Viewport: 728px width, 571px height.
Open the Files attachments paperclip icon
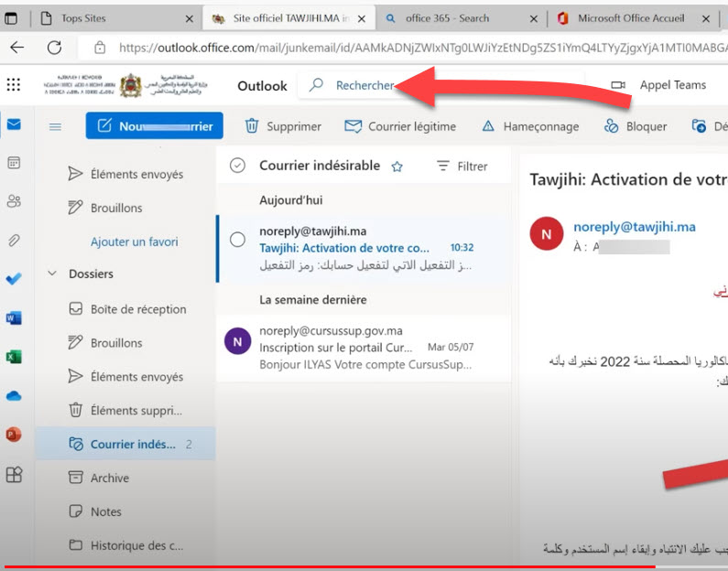click(x=14, y=241)
